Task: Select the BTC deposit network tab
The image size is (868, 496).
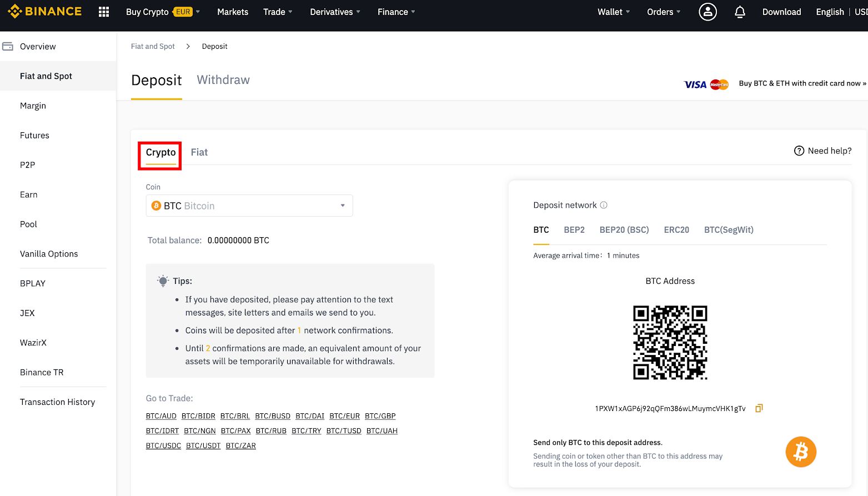Action: [x=541, y=230]
